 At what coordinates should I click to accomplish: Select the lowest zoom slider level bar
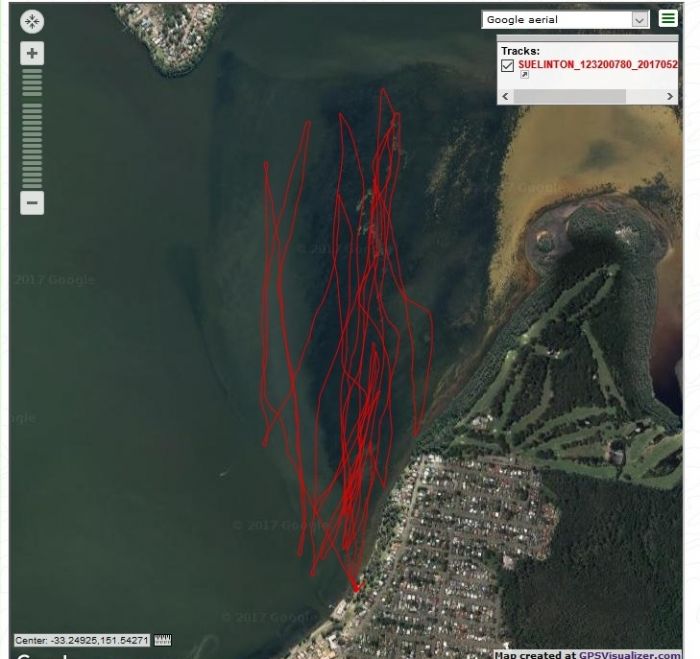32,184
